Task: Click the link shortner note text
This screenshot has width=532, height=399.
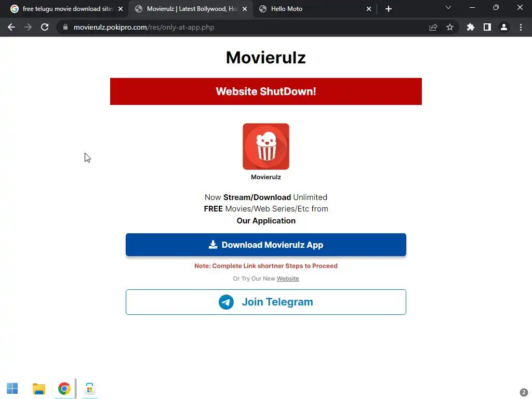Action: [266, 266]
